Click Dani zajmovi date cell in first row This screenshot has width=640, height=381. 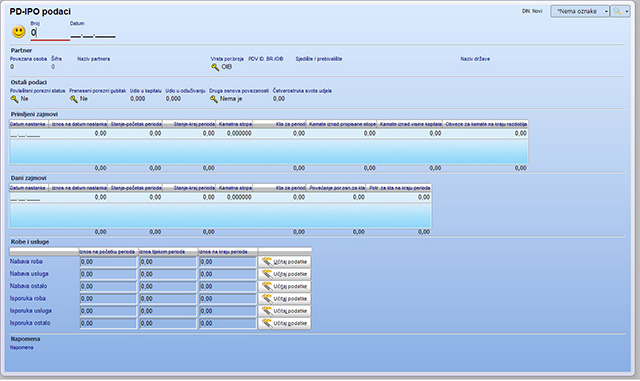pyautogui.click(x=29, y=197)
